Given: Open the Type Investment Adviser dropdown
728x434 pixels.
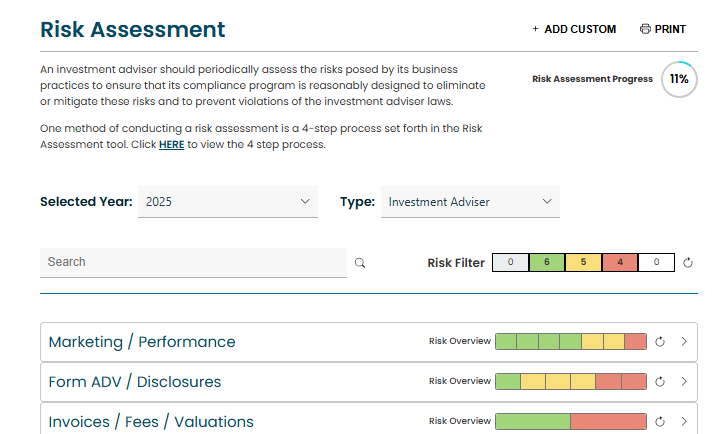Looking at the screenshot, I should (470, 202).
